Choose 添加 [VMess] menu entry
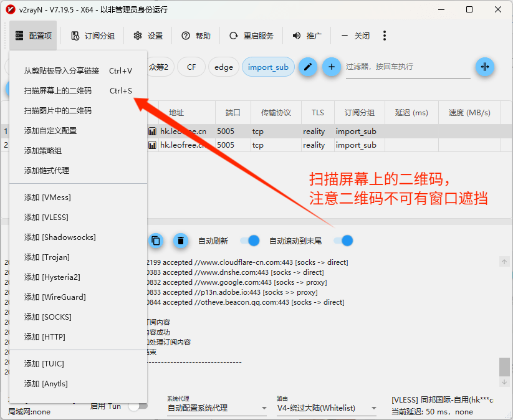The image size is (513, 420). point(78,198)
